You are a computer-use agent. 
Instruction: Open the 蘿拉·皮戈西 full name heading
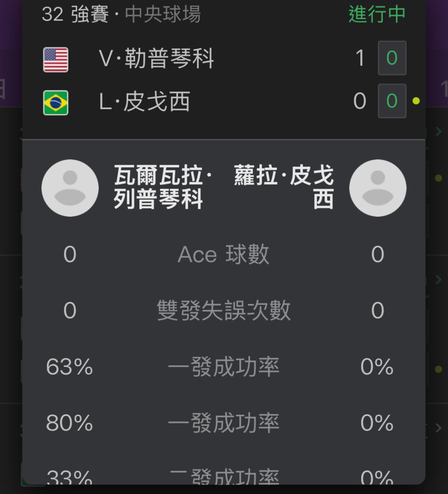[x=284, y=187]
